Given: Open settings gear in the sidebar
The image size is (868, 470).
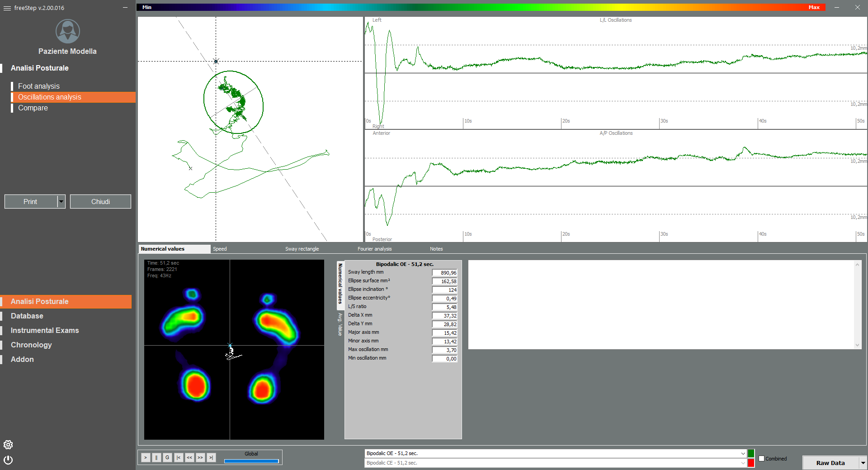Looking at the screenshot, I should [x=8, y=445].
